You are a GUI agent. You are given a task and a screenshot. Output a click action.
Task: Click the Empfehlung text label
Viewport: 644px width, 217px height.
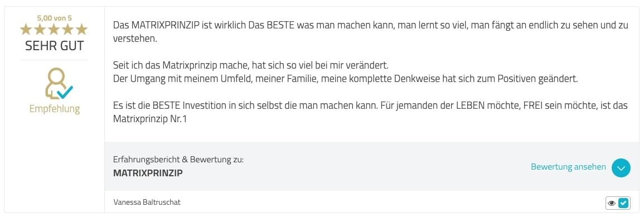[x=55, y=109]
